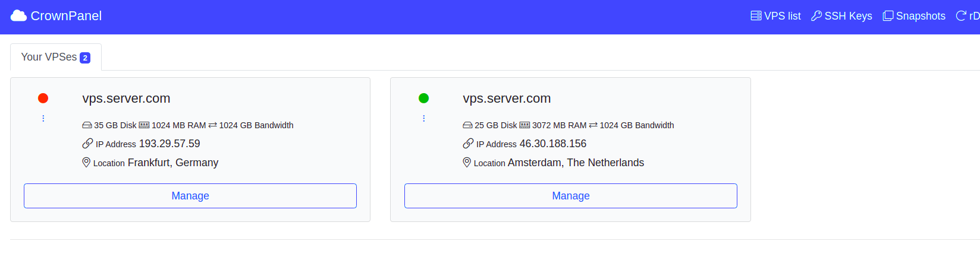Open the three-dot menu on Amsterdam VPS
980x257 pixels.
pyautogui.click(x=423, y=119)
